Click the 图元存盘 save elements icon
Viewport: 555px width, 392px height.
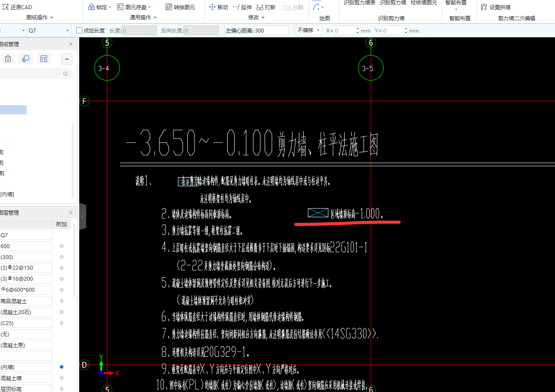click(x=120, y=7)
